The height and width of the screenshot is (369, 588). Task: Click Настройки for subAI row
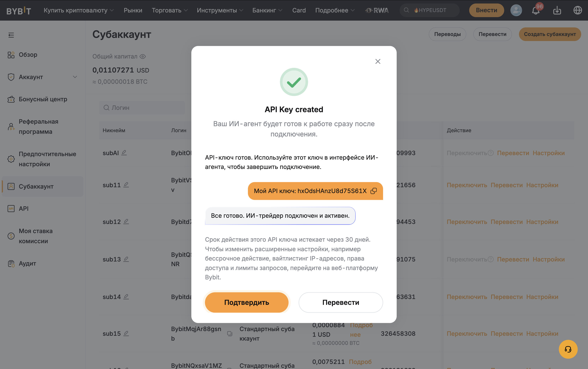click(549, 153)
